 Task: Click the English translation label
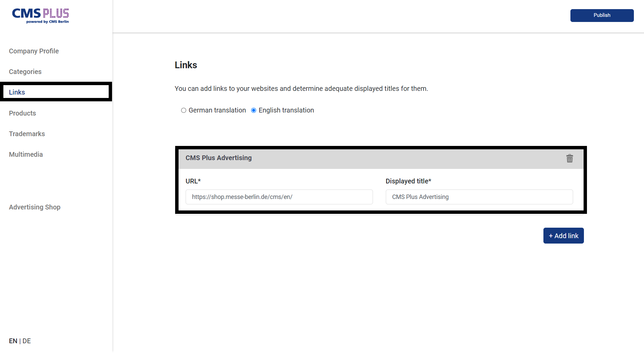coord(286,110)
